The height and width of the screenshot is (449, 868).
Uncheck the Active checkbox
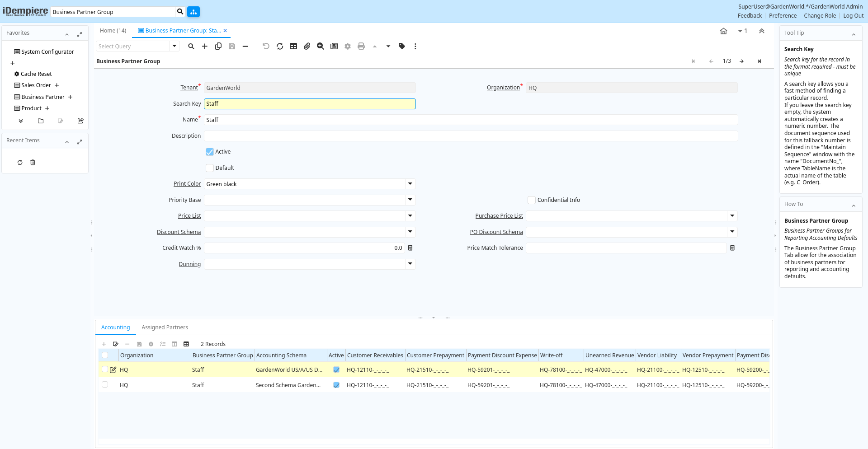[210, 152]
